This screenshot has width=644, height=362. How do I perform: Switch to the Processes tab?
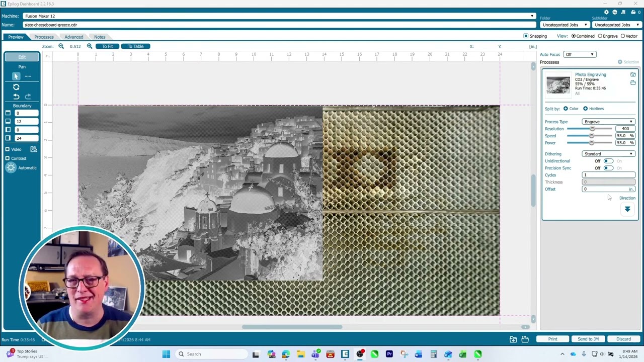(x=44, y=37)
